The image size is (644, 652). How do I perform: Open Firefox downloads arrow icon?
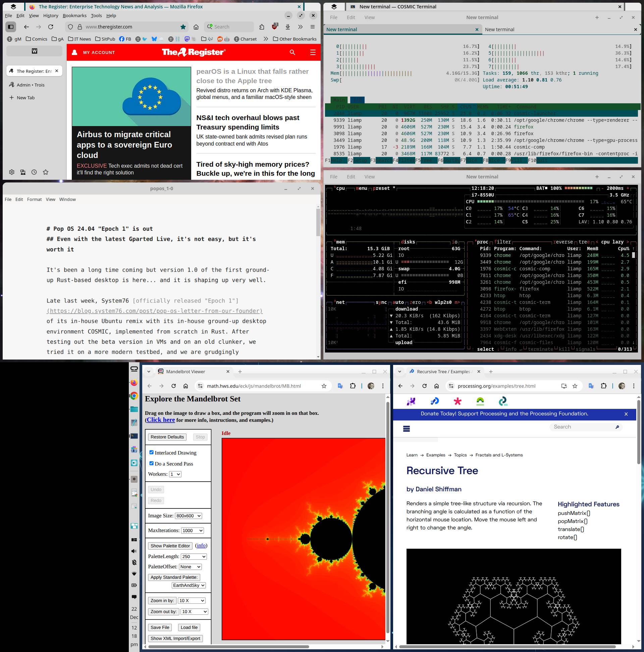coord(287,26)
